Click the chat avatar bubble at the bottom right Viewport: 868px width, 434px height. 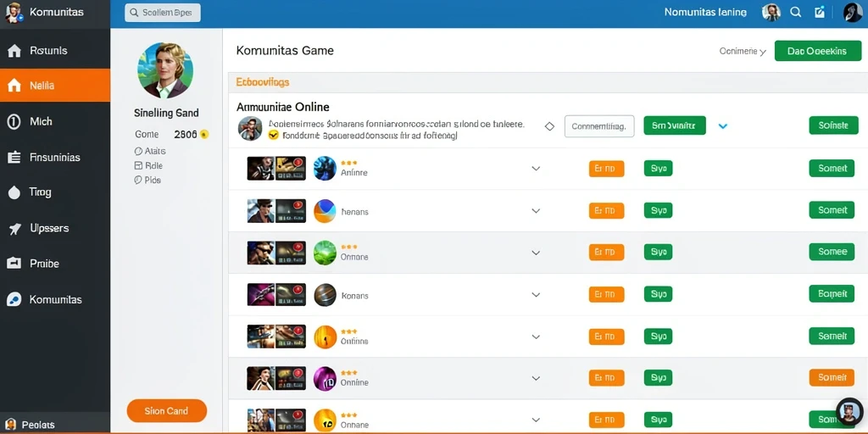(848, 411)
